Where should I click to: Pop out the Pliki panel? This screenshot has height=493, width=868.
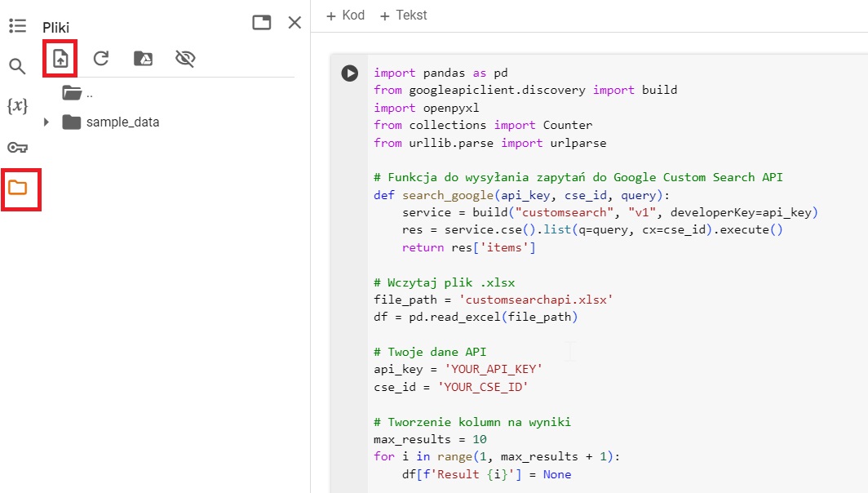tap(261, 23)
